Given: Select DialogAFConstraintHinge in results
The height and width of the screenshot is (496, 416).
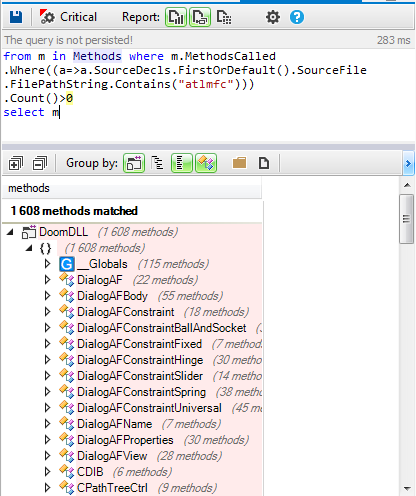Looking at the screenshot, I should (140, 360).
